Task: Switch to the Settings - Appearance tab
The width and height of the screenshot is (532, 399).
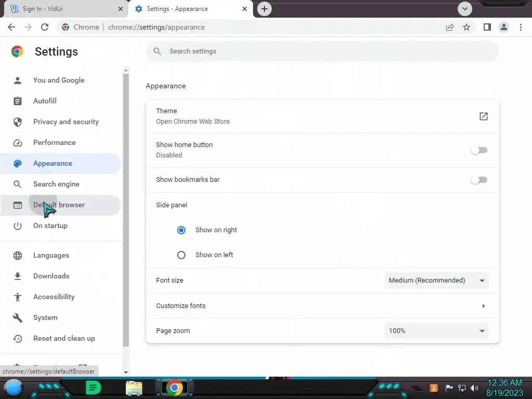Action: 191,9
